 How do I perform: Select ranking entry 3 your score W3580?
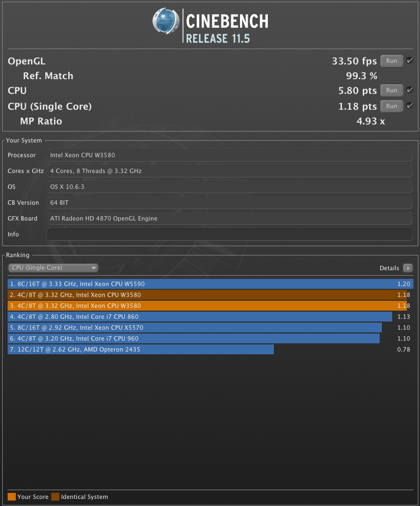(211, 306)
